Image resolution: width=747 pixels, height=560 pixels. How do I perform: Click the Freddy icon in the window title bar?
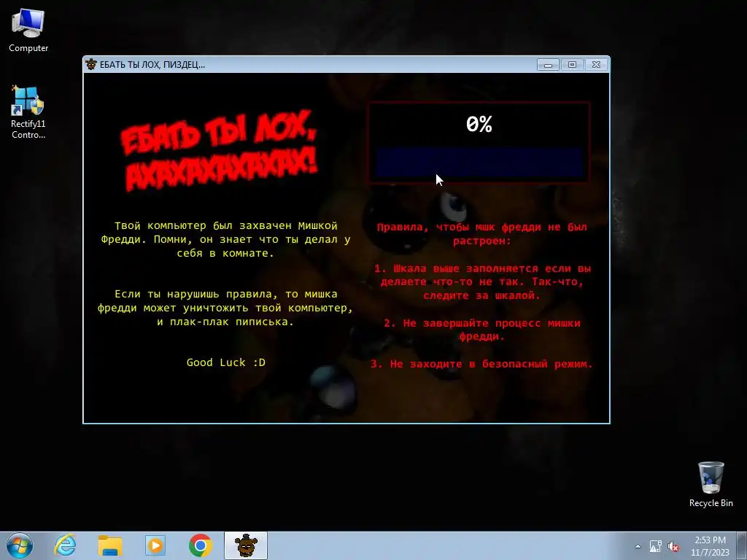[91, 64]
